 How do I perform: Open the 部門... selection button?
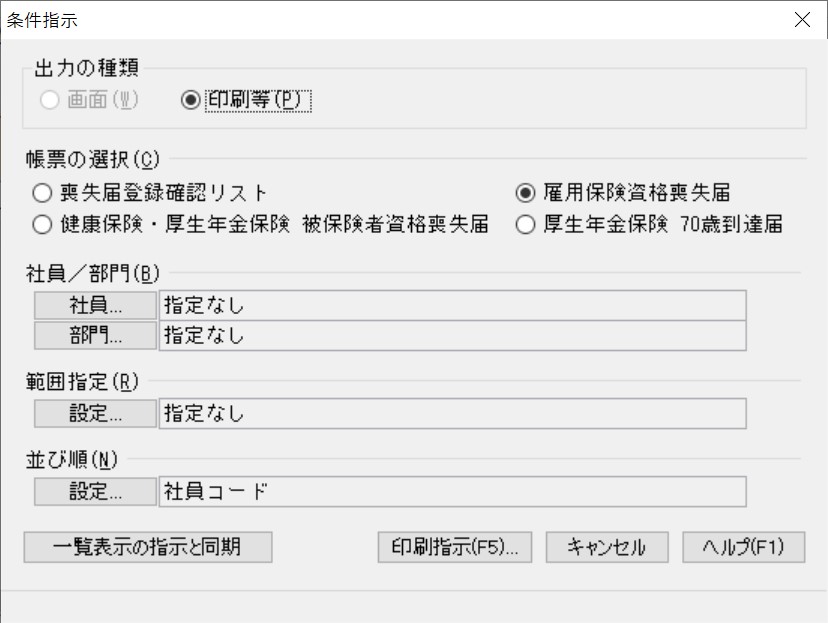pyautogui.click(x=96, y=335)
